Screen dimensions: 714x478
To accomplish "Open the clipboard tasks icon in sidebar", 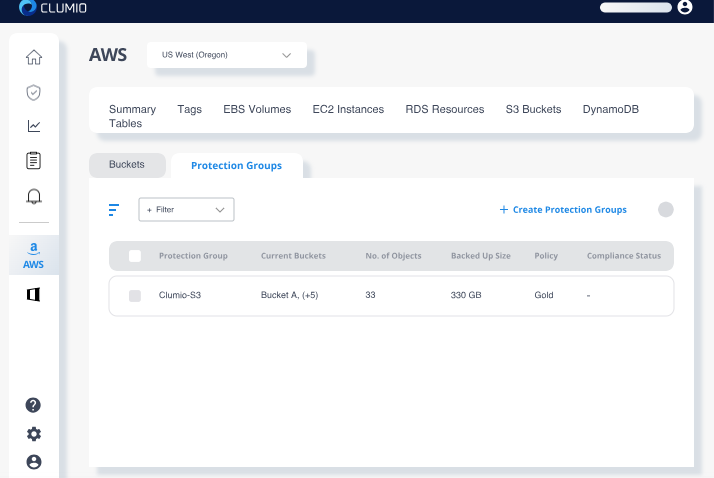I will point(34,161).
